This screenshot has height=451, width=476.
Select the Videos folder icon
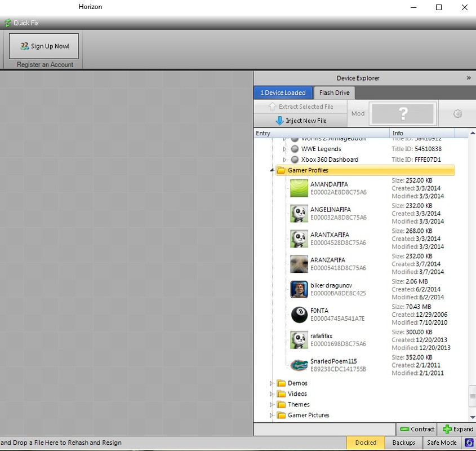click(281, 394)
